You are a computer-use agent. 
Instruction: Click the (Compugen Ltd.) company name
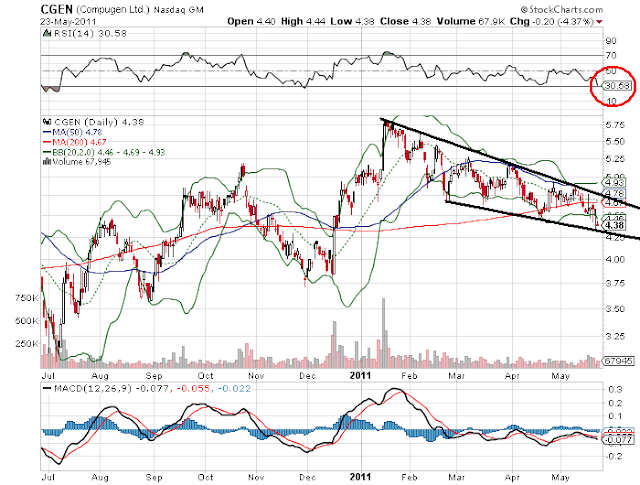coord(113,9)
